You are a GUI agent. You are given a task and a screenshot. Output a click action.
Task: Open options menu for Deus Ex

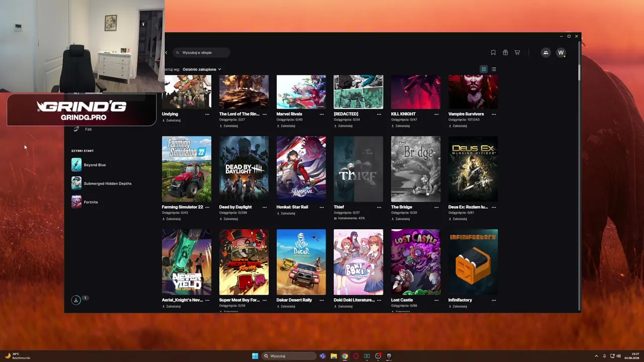(494, 207)
